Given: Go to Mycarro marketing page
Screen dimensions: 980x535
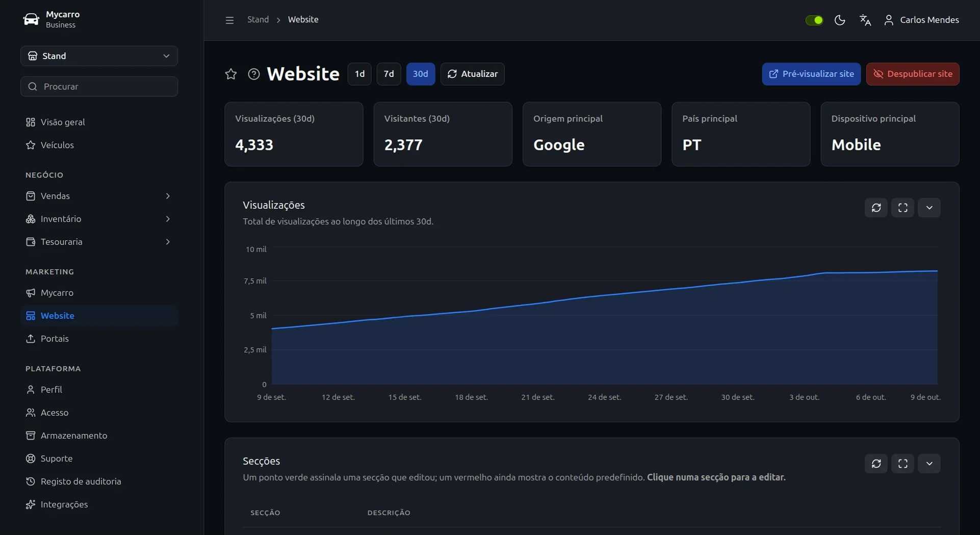Looking at the screenshot, I should (99, 293).
